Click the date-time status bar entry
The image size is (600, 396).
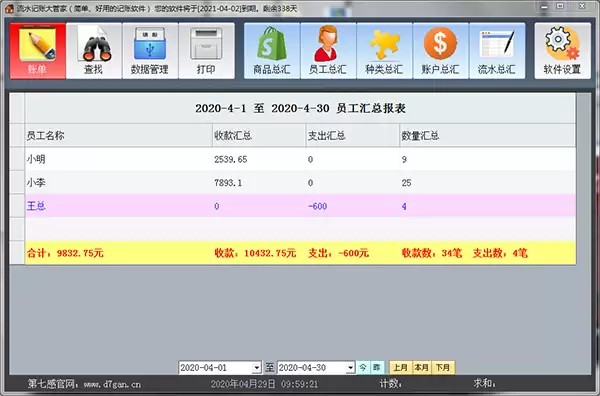click(264, 384)
